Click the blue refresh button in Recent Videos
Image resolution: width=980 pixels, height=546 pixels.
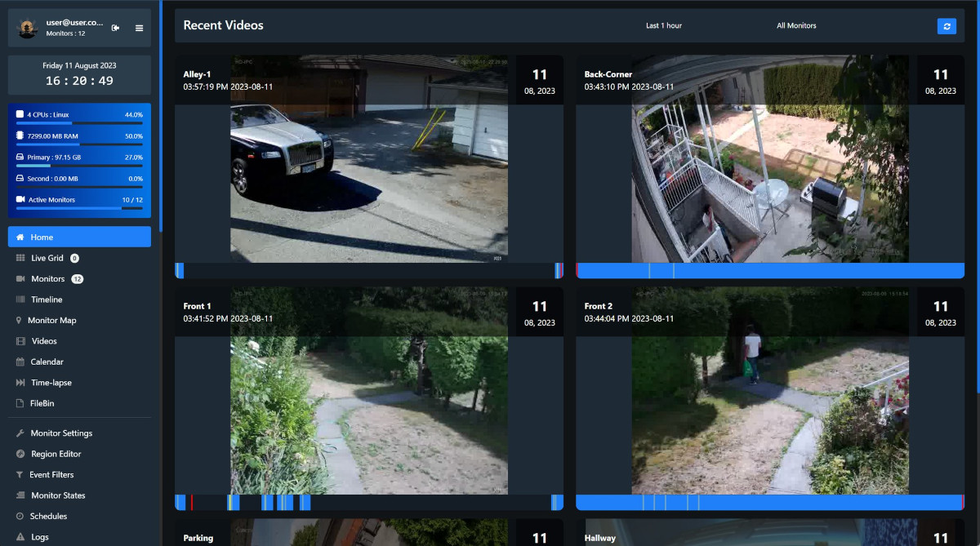[947, 26]
